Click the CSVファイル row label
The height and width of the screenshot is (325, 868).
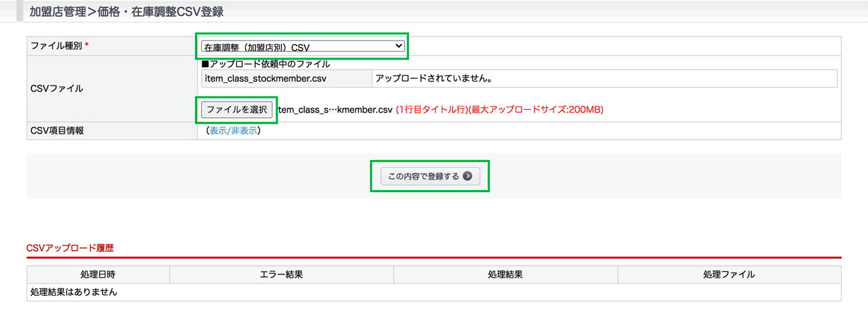57,88
